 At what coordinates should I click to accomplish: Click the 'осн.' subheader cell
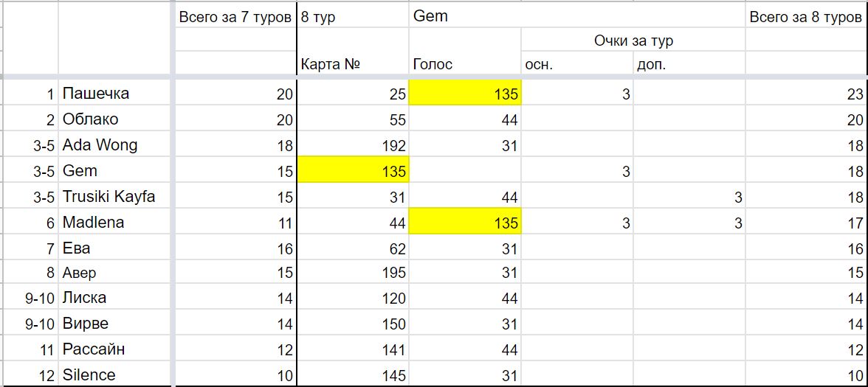point(577,64)
